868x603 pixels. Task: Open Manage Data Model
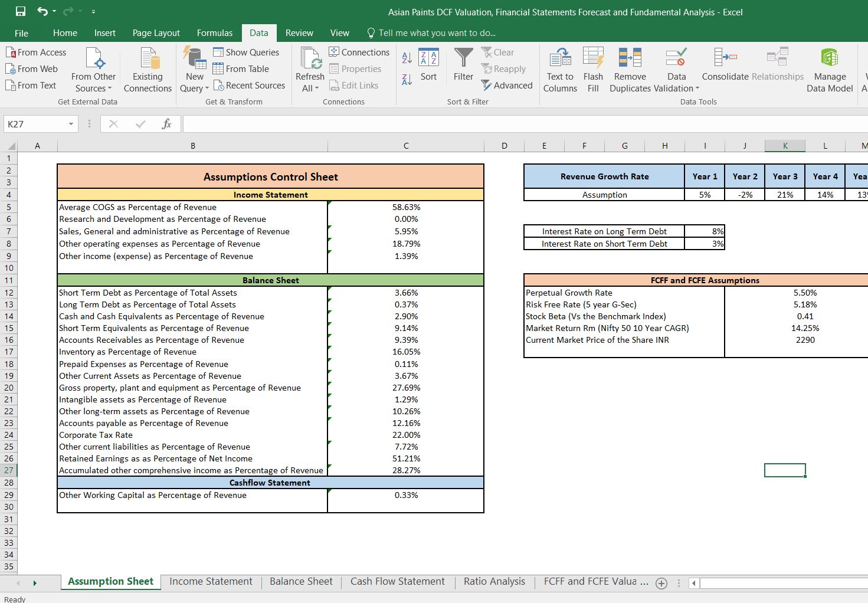[830, 70]
